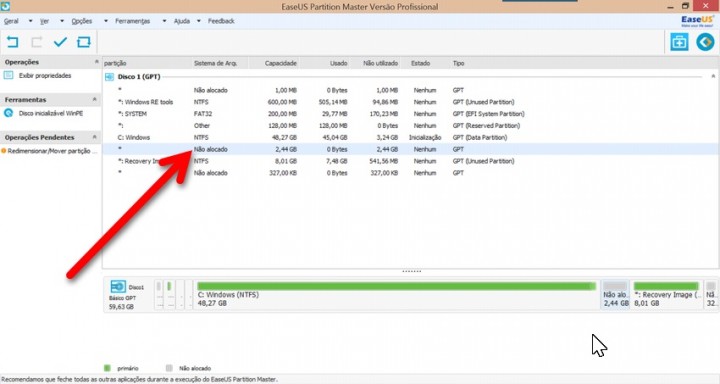
Task: Click the C: Windows (NTFS) disk map block
Action: point(396,294)
